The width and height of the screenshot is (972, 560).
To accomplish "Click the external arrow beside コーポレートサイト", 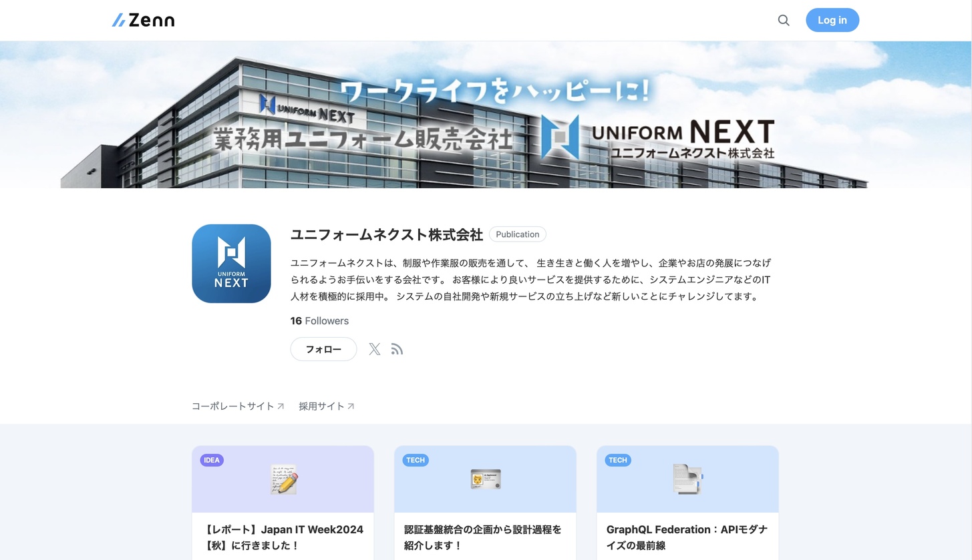I will coord(281,406).
